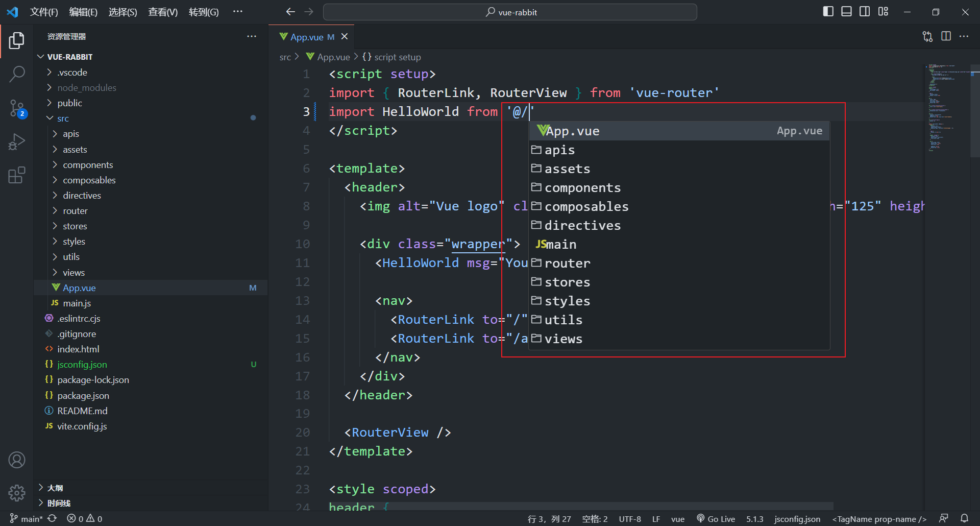The height and width of the screenshot is (526, 980).
Task: Open errors and warnings count in status bar
Action: point(85,519)
